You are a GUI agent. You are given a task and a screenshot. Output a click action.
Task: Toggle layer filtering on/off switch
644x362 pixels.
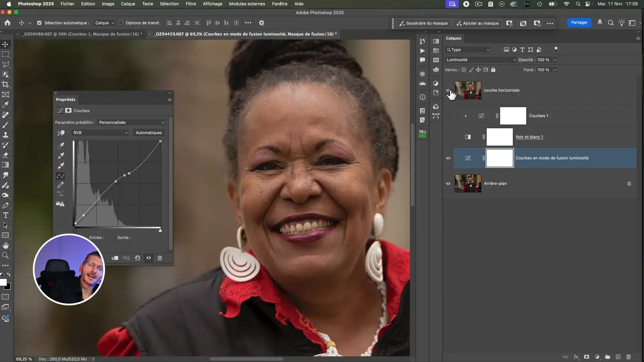(556, 49)
